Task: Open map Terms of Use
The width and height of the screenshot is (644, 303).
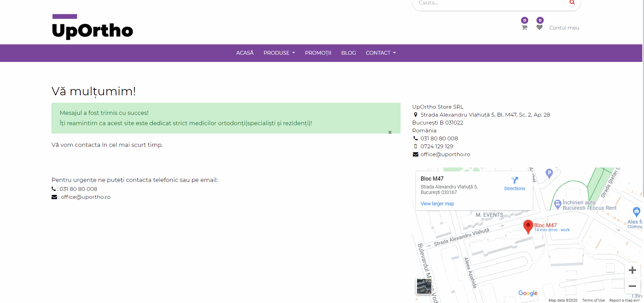Action: [593, 300]
